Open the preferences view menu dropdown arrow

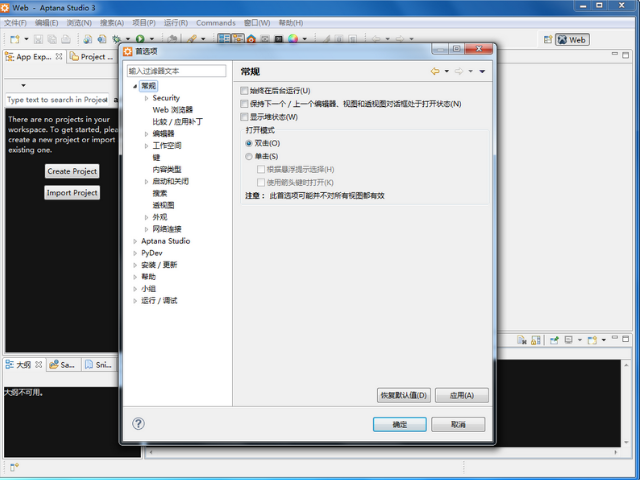482,71
